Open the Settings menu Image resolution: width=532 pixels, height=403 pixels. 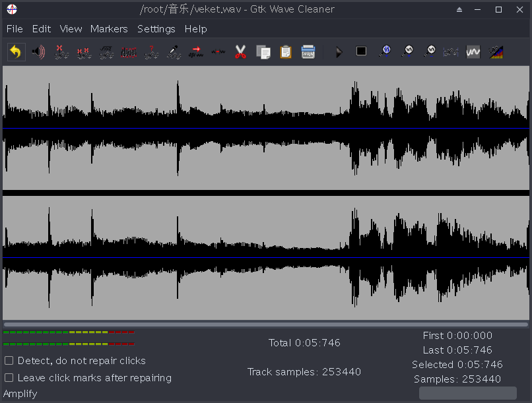(156, 29)
